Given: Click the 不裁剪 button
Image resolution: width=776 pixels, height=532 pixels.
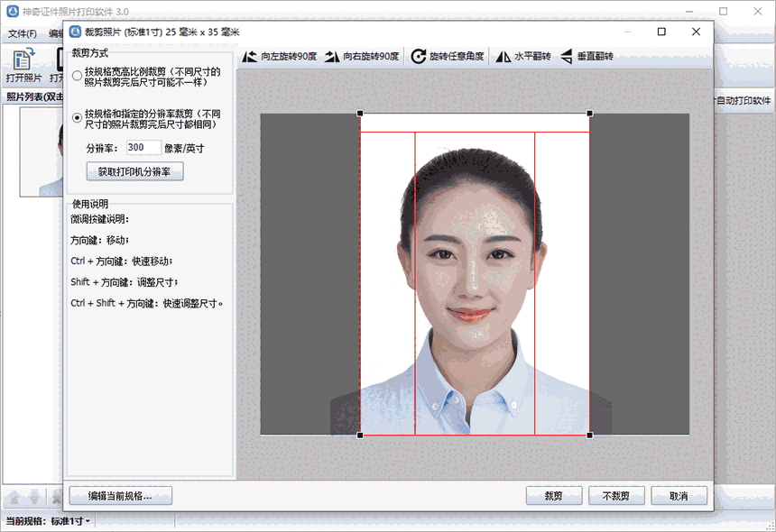Looking at the screenshot, I should pos(616,495).
